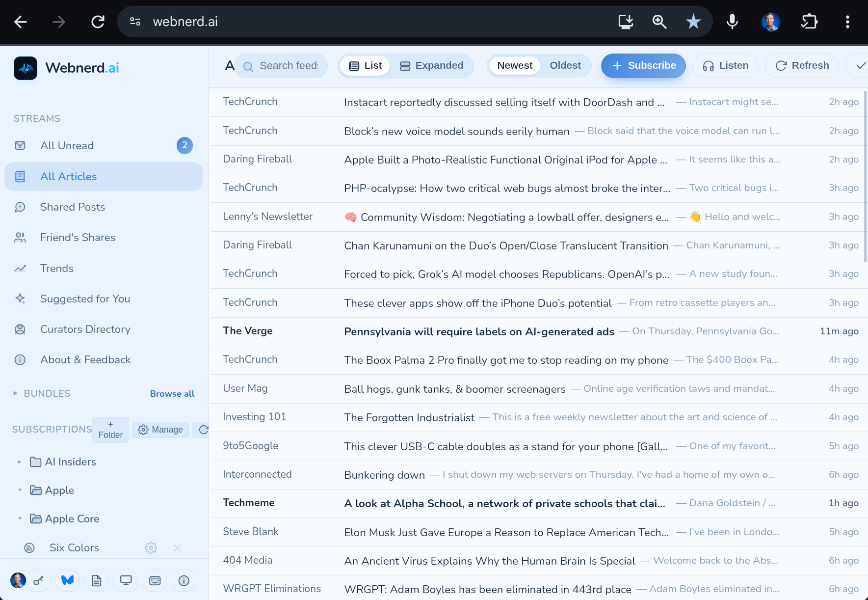Click the key icon in sidebar footer
This screenshot has width=868, height=600.
(x=38, y=581)
